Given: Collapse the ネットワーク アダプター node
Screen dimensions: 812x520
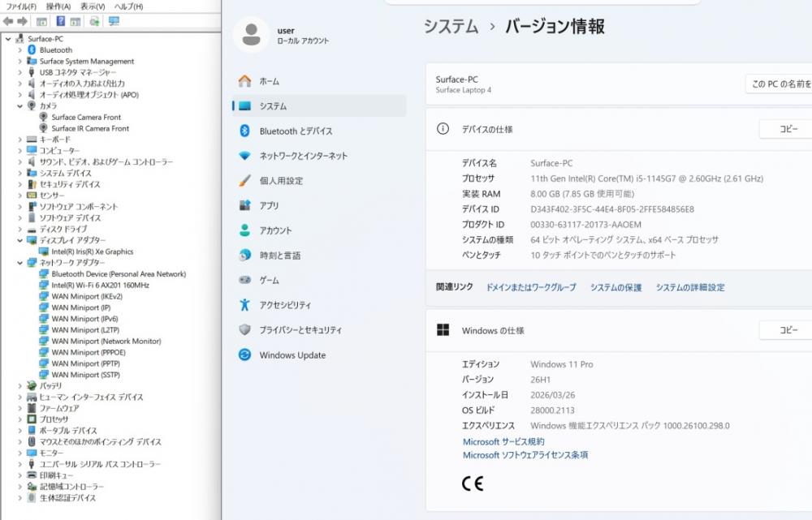Looking at the screenshot, I should pyautogui.click(x=19, y=262).
